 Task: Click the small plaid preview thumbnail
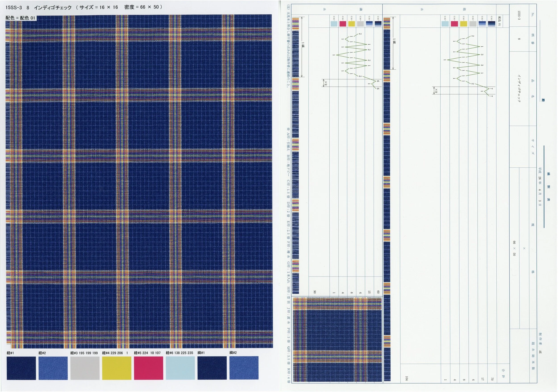pos(337,340)
